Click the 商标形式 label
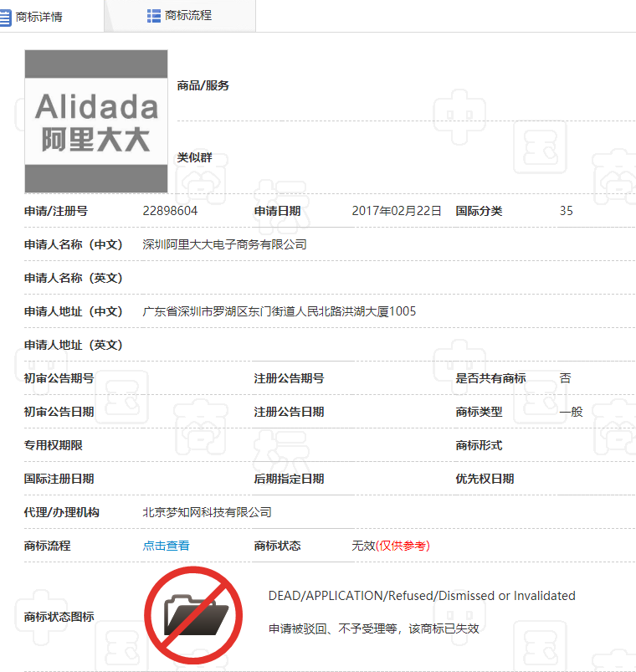This screenshot has width=636, height=672. [479, 445]
